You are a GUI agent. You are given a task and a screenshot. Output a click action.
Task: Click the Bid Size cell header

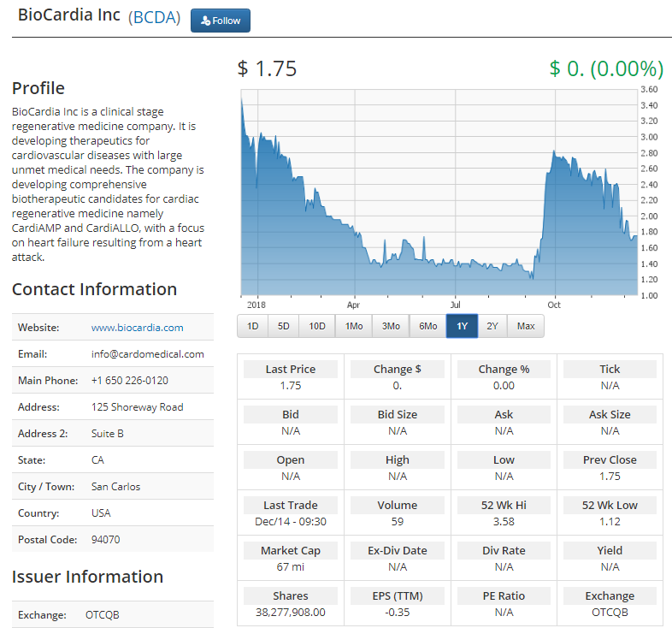point(398,415)
